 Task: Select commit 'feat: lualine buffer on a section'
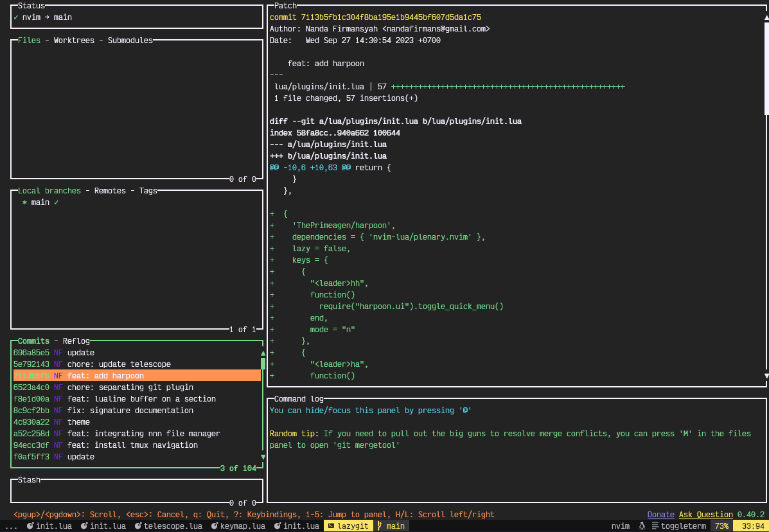137,398
